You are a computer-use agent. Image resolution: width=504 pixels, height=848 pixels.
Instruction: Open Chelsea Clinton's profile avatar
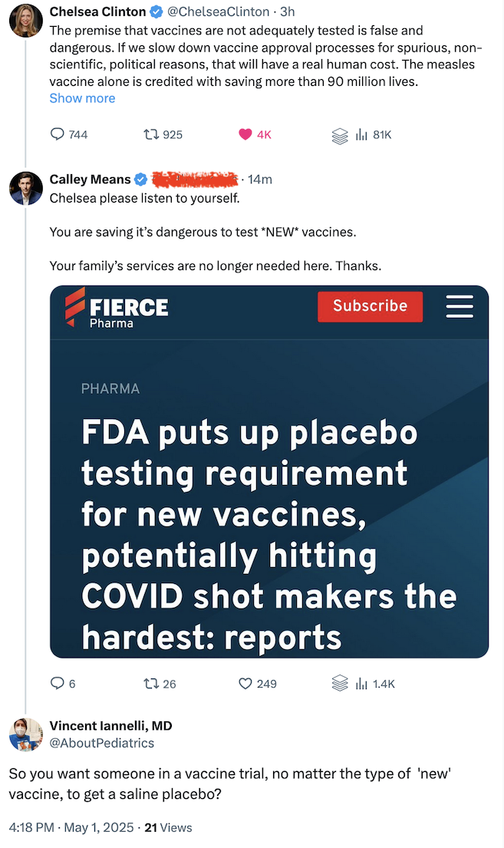[x=26, y=21]
